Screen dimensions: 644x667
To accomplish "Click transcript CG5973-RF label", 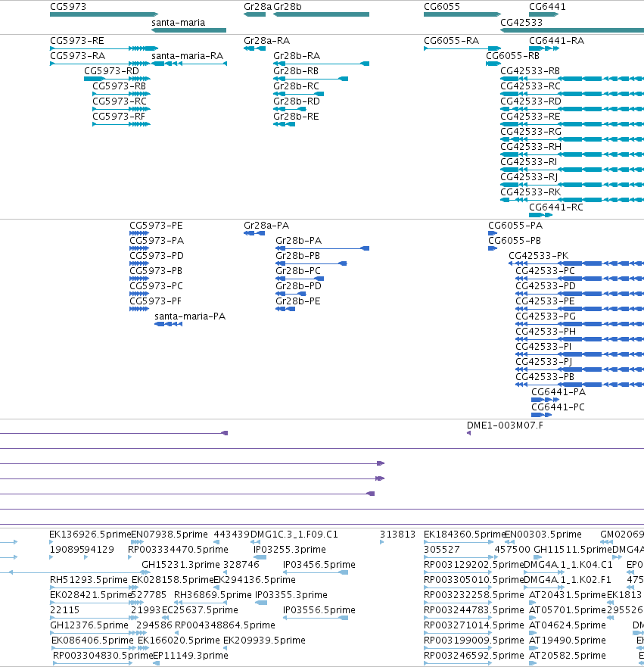I will tap(119, 117).
